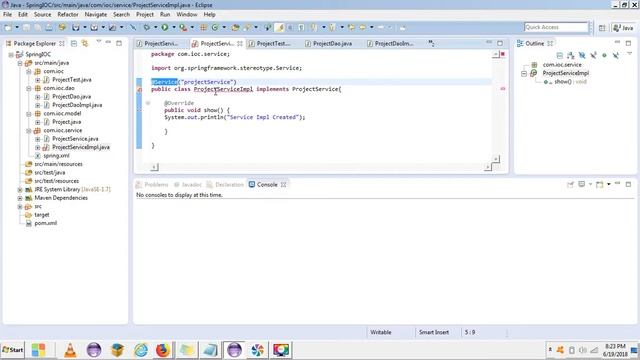Open Internet Explorer from the taskbar
The height and width of the screenshot is (360, 640).
tap(141, 350)
